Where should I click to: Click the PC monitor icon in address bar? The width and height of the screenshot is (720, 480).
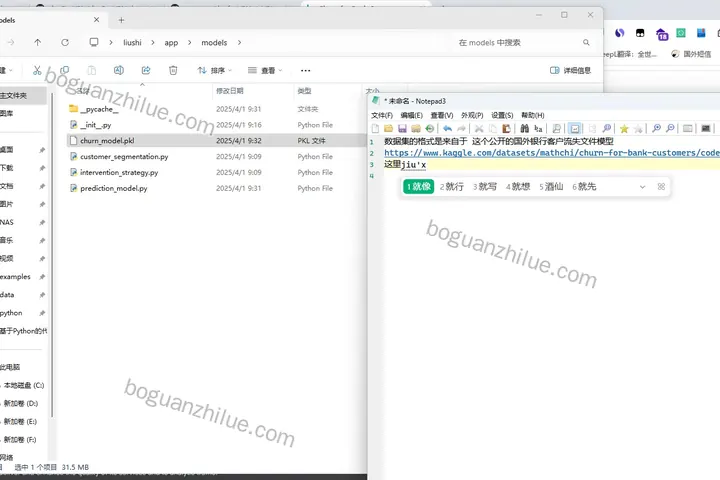94,42
